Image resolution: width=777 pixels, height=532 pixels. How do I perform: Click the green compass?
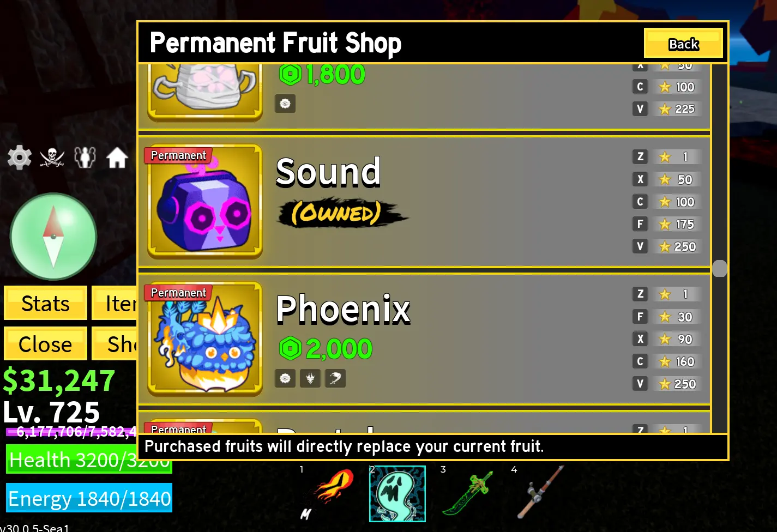[53, 237]
